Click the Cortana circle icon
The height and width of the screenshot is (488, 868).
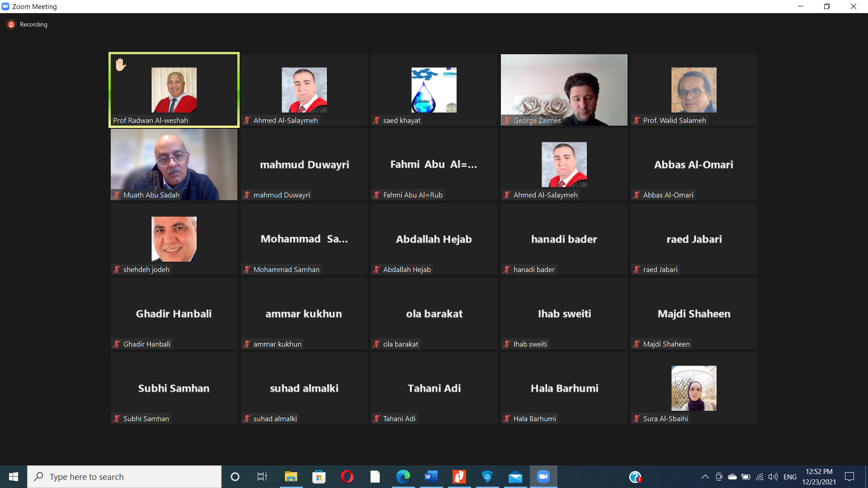click(x=235, y=477)
